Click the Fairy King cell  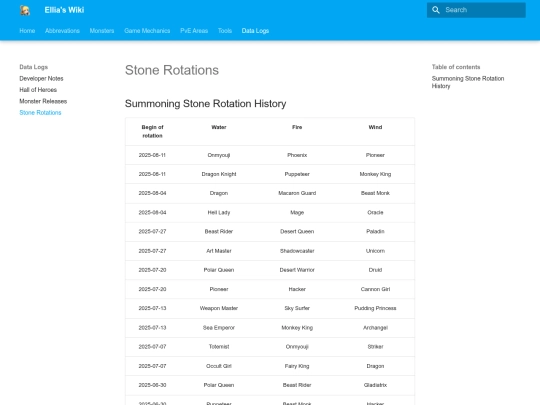(297, 366)
